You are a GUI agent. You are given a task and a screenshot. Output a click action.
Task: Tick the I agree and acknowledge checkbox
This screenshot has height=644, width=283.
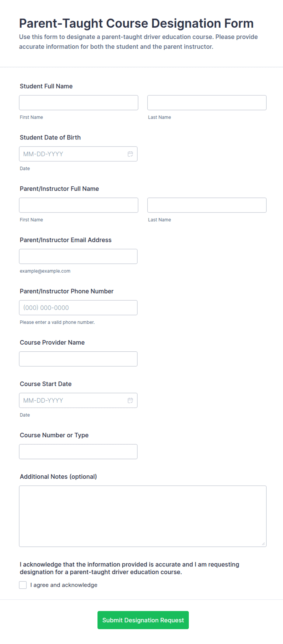[23, 585]
